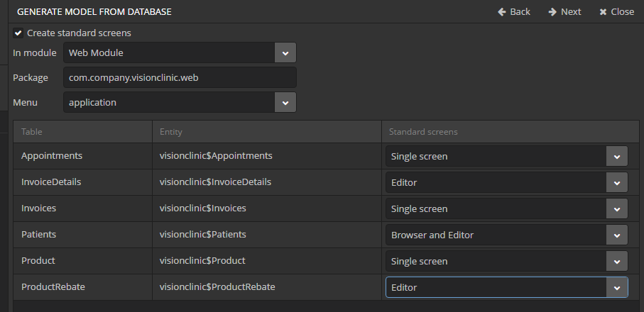Open Appointments standard screens dropdown arrow
This screenshot has height=312, width=644.
point(616,157)
